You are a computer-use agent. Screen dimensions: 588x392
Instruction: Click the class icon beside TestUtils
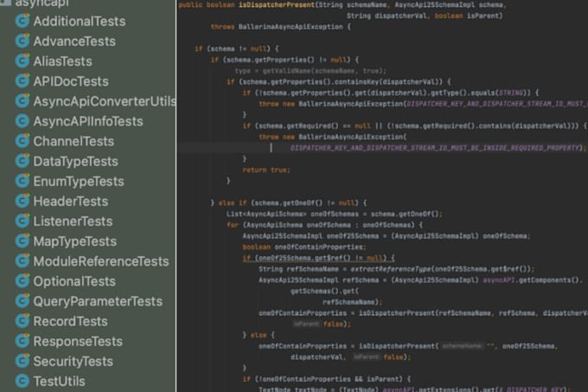[x=22, y=381]
